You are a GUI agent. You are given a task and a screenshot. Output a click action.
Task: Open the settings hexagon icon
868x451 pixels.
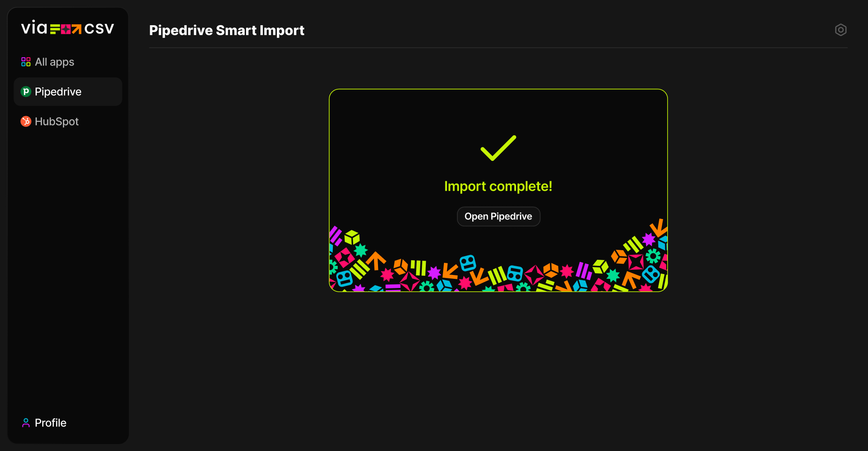click(841, 30)
